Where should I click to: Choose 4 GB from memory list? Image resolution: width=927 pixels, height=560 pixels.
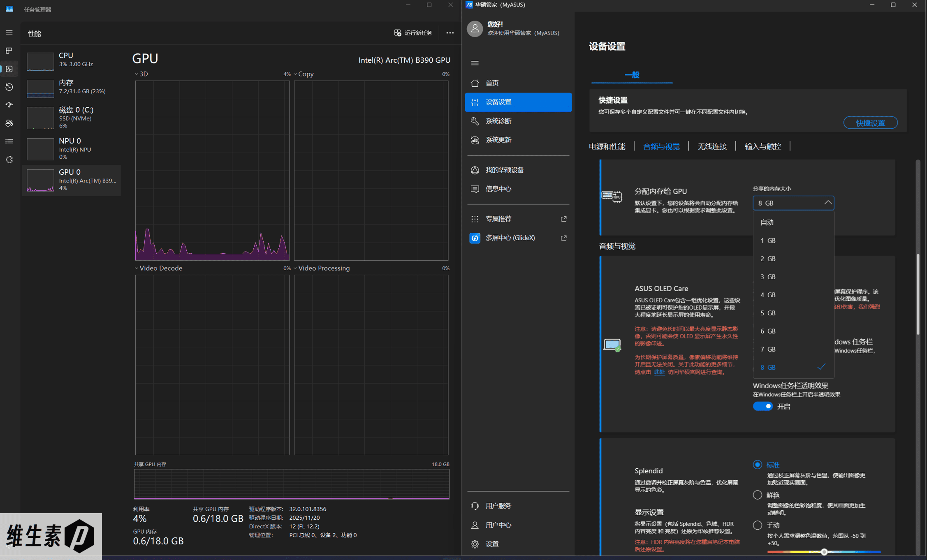[x=768, y=295]
